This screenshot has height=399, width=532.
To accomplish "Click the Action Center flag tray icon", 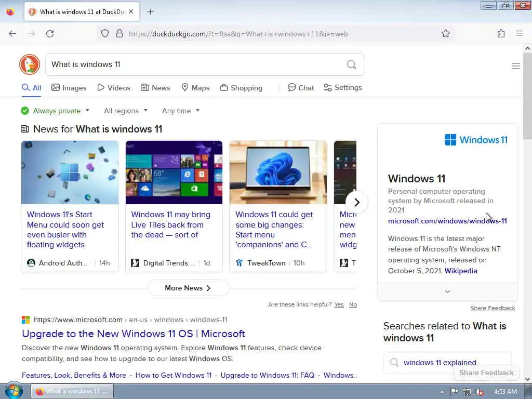I will (x=454, y=392).
